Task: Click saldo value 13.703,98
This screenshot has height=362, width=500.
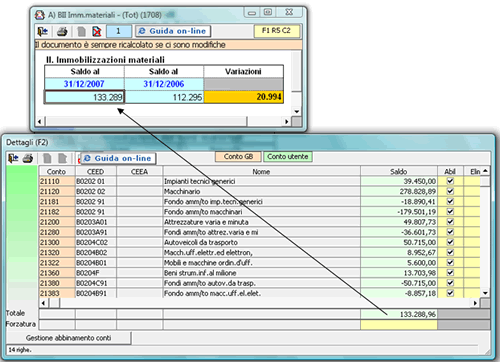Action: (399, 273)
